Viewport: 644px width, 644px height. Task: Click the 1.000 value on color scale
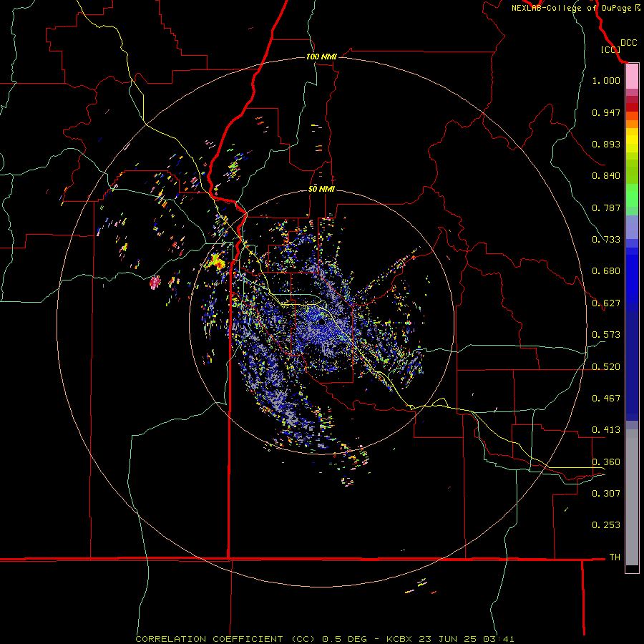point(606,80)
